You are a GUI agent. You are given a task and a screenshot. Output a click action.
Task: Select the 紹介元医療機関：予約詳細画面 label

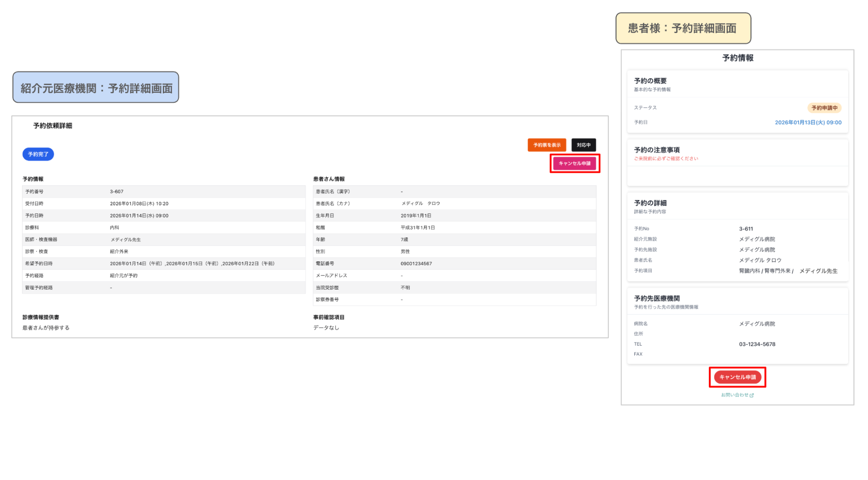point(96,88)
